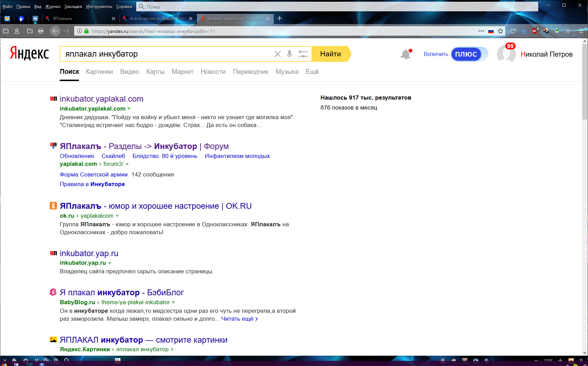Click the bookmarks star toolbar icon on left

tap(17, 31)
